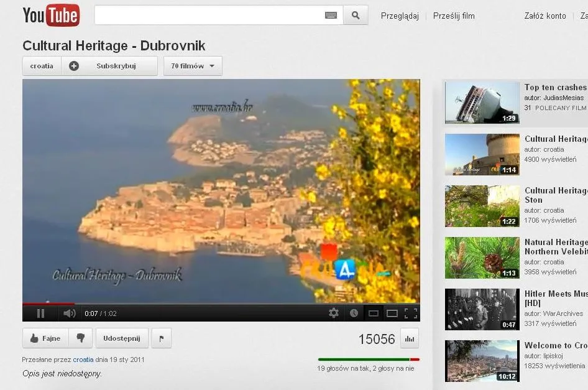Enter fullscreen mode

411,313
